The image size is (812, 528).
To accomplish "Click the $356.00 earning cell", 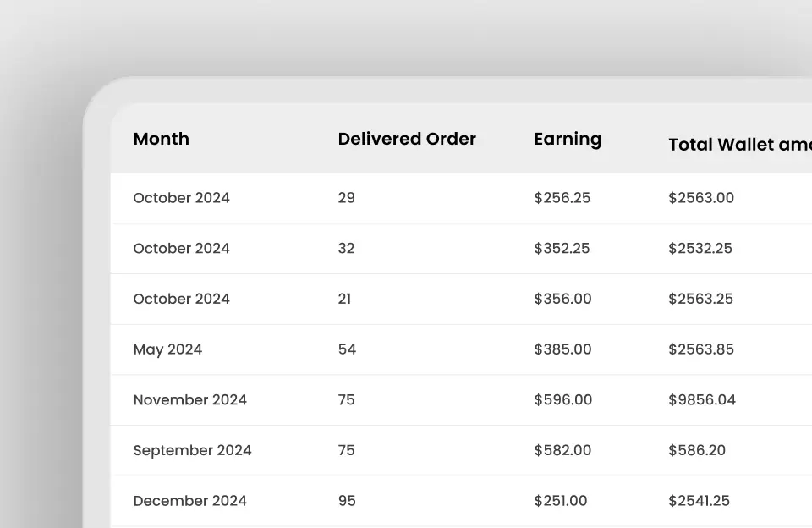I will pos(563,299).
